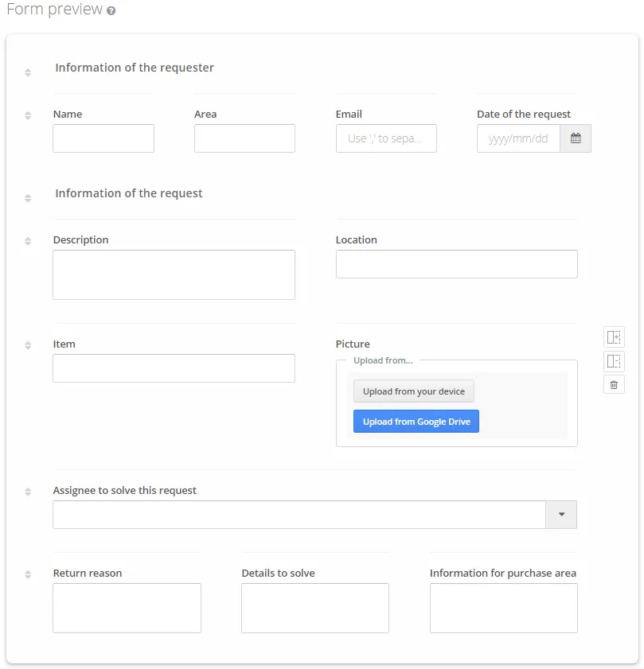Screen dimensions: 644x669
Task: Click the help icon beside Form preview
Action: (111, 11)
